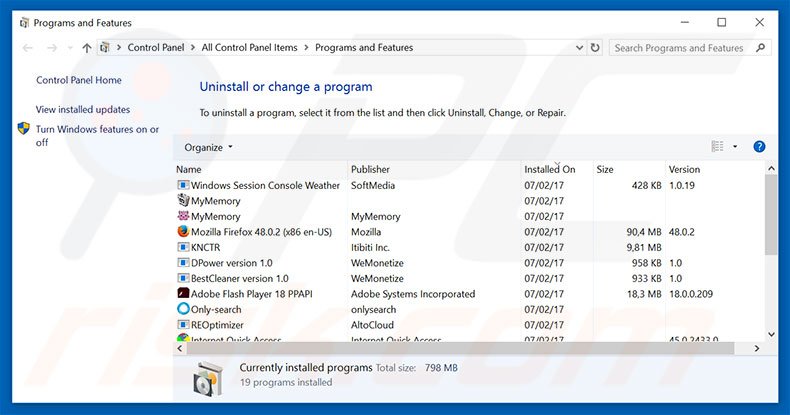The height and width of the screenshot is (415, 790).
Task: Select the REOptimizer program icon
Action: 183,324
